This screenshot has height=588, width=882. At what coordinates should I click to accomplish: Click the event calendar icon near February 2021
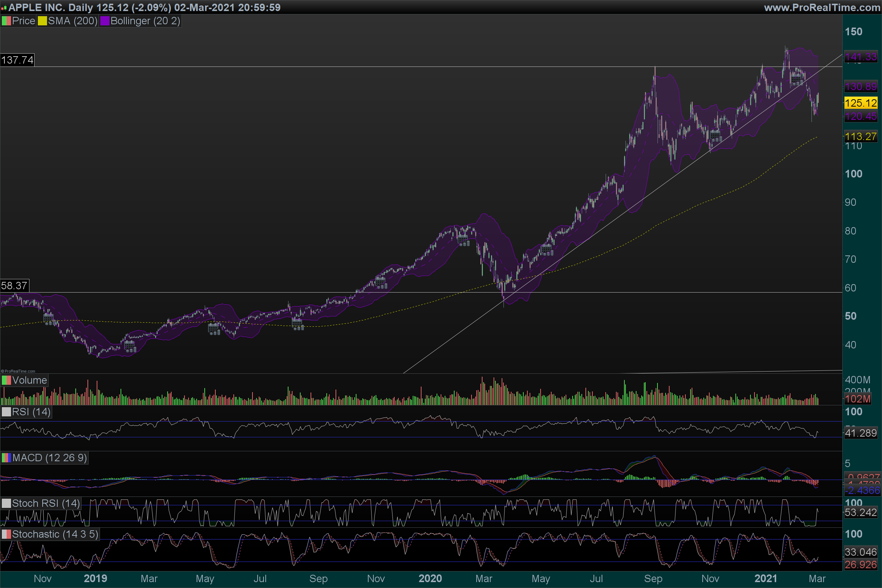pyautogui.click(x=796, y=79)
